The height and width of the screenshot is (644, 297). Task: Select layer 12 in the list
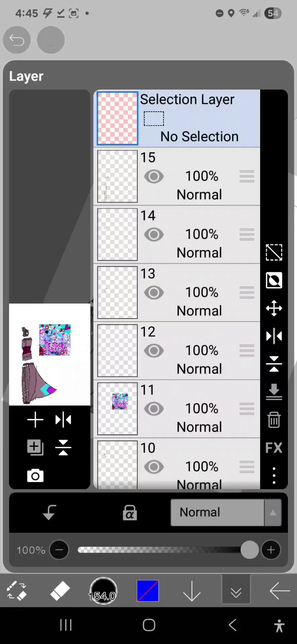coord(177,351)
